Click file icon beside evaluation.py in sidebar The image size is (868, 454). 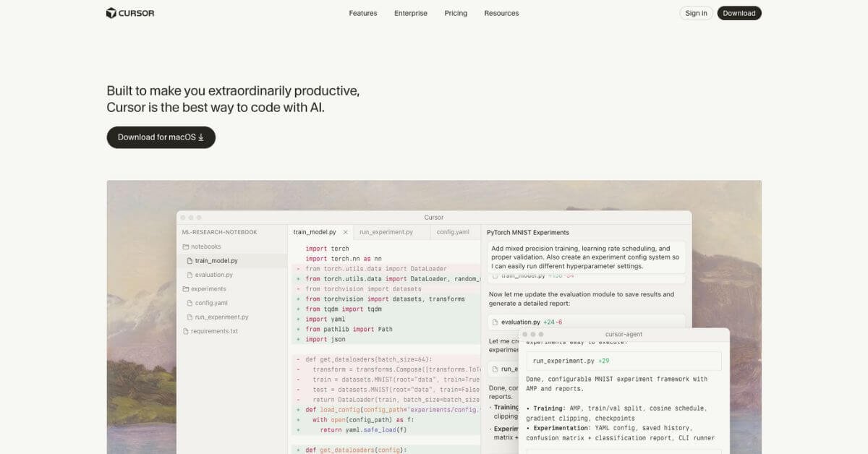click(x=190, y=275)
